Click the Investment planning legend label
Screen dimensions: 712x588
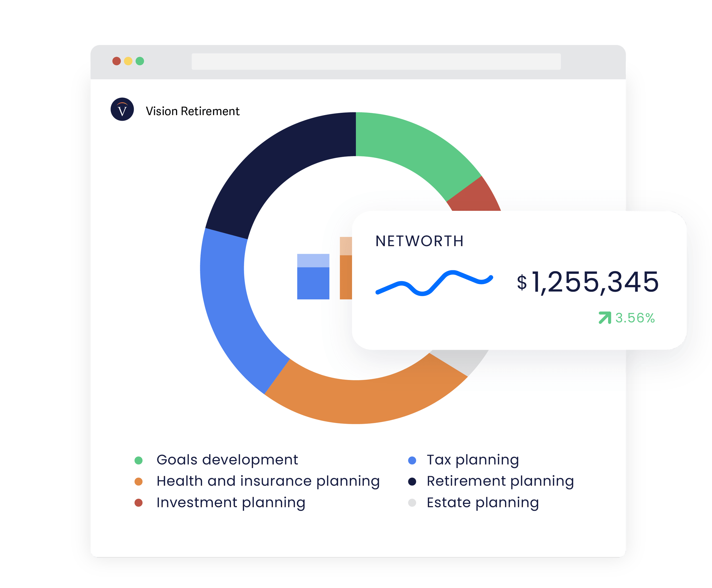click(231, 502)
